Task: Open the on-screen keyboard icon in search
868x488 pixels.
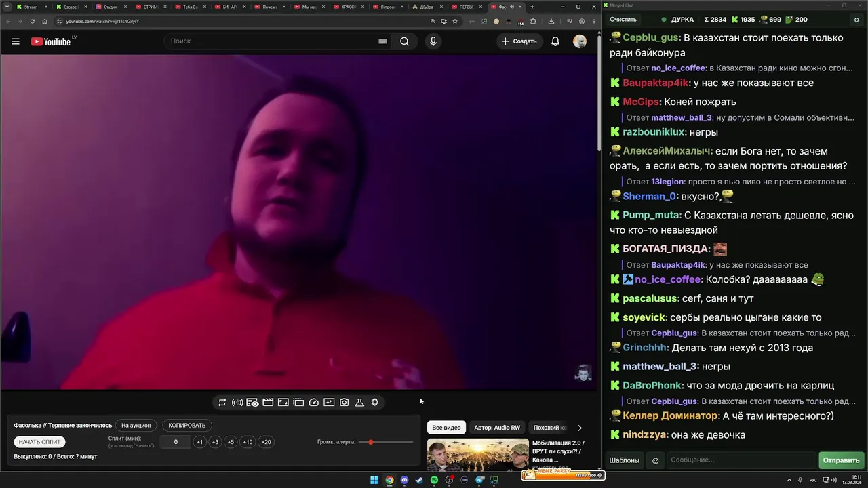Action: pos(382,41)
